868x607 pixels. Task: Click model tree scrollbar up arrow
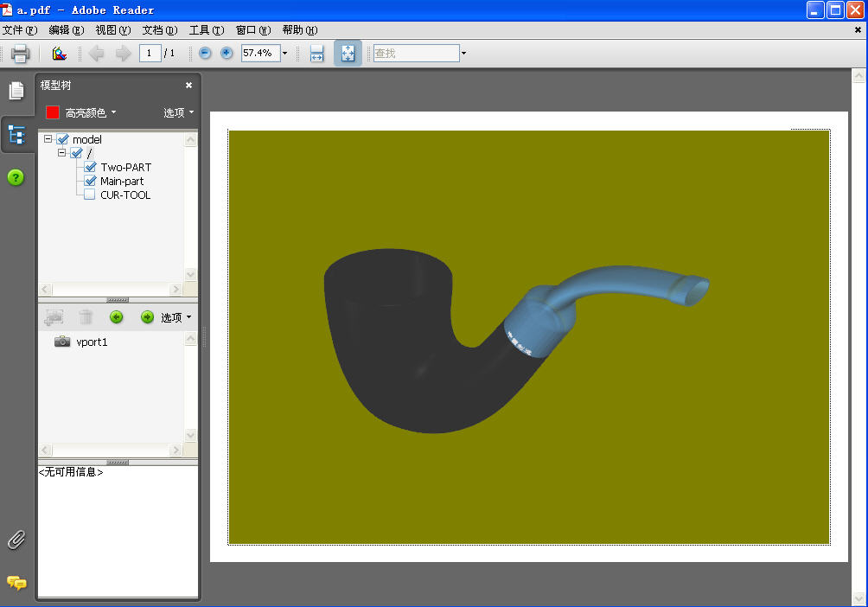[x=190, y=139]
